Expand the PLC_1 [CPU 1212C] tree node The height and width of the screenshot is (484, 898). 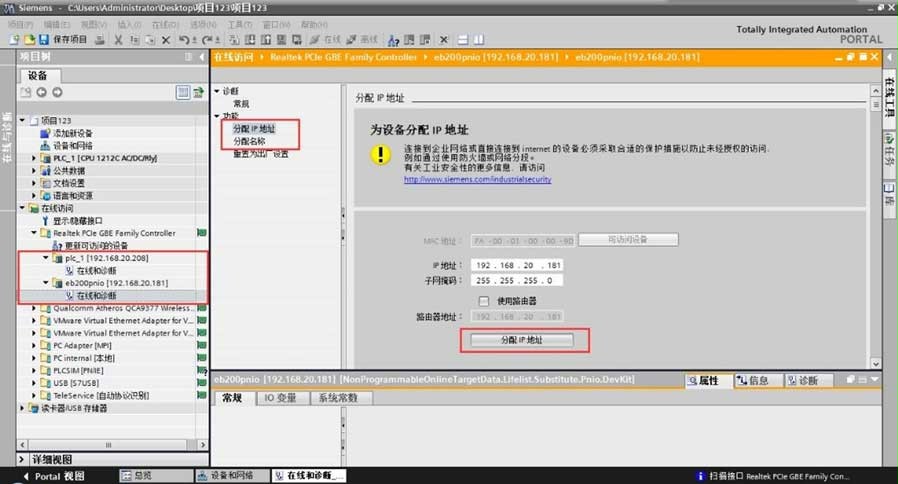coord(35,158)
